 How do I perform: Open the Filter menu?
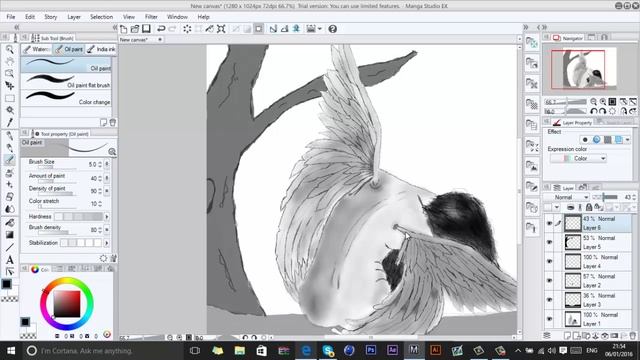click(x=151, y=17)
